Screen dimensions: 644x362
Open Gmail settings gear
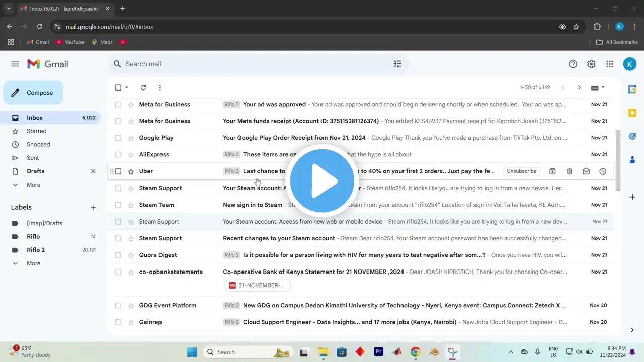tap(591, 64)
